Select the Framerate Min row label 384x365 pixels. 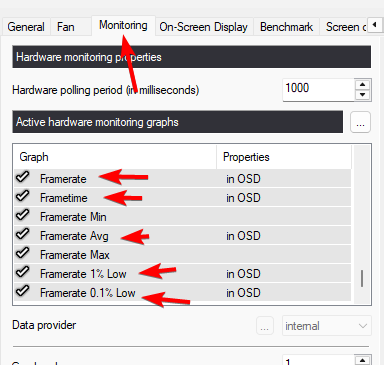tap(73, 217)
